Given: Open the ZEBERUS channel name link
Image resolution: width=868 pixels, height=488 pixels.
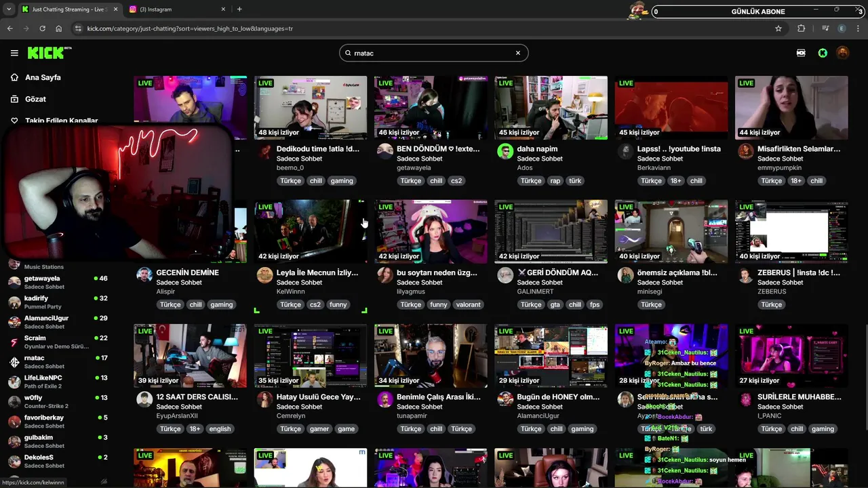Looking at the screenshot, I should pyautogui.click(x=772, y=291).
